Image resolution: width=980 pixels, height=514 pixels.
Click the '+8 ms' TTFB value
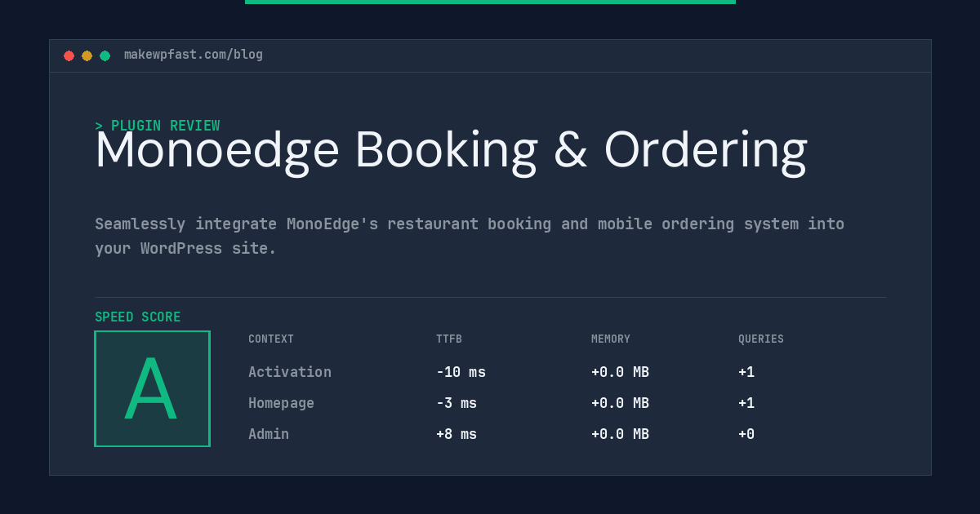pyautogui.click(x=457, y=434)
